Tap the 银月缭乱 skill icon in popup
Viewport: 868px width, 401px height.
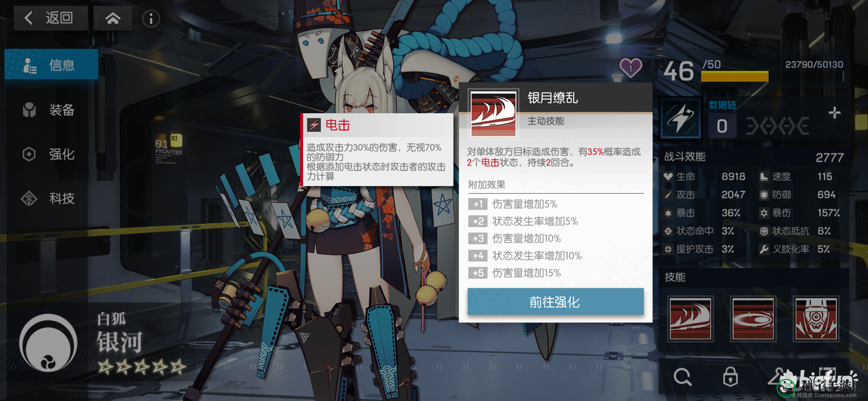pyautogui.click(x=493, y=114)
